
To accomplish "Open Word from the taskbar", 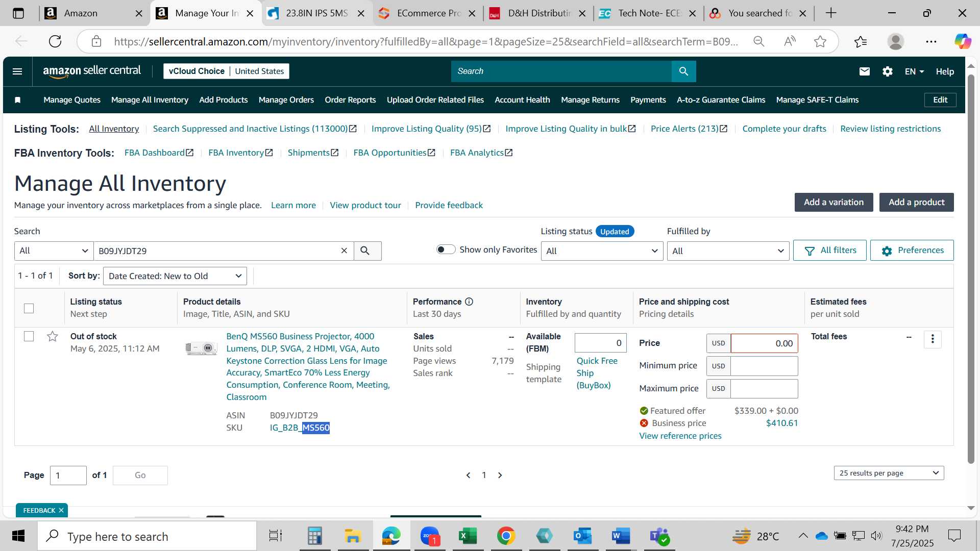I will (621, 536).
